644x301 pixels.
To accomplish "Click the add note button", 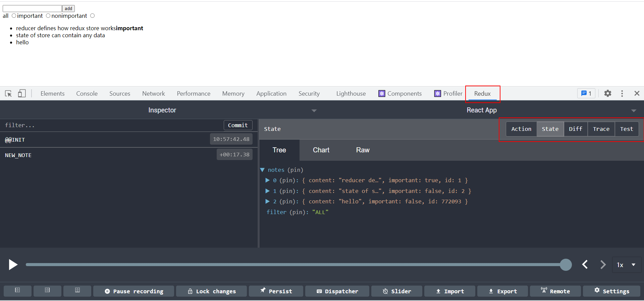I will click(x=68, y=8).
